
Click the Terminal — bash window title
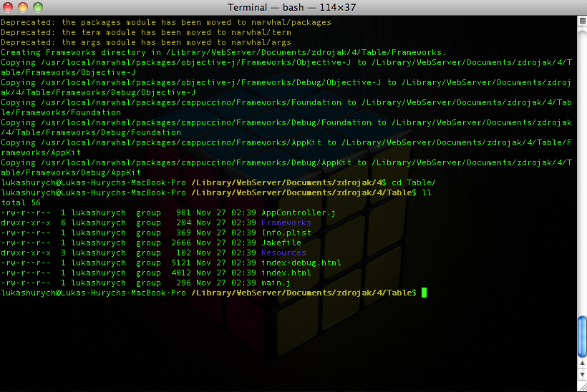click(x=293, y=7)
